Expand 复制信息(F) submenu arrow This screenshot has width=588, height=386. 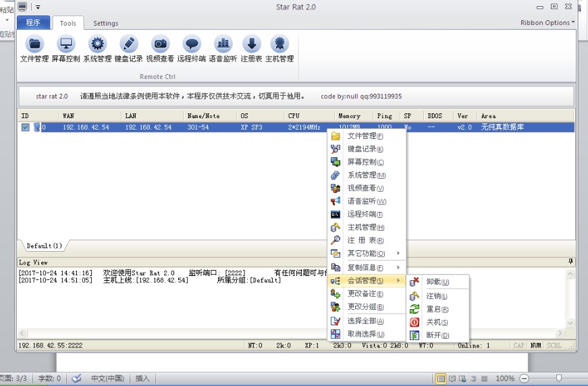[x=398, y=267]
